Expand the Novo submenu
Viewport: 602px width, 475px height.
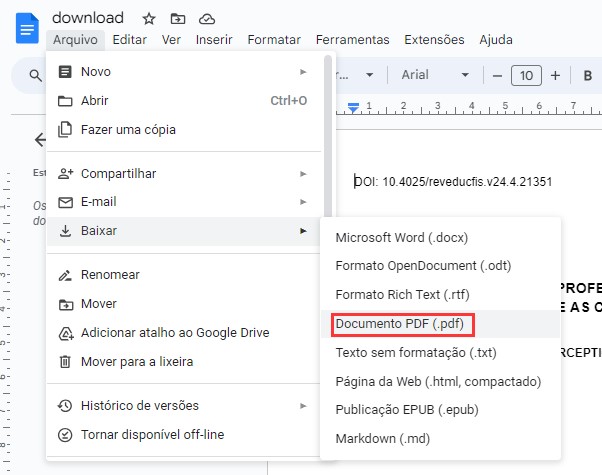tap(184, 72)
